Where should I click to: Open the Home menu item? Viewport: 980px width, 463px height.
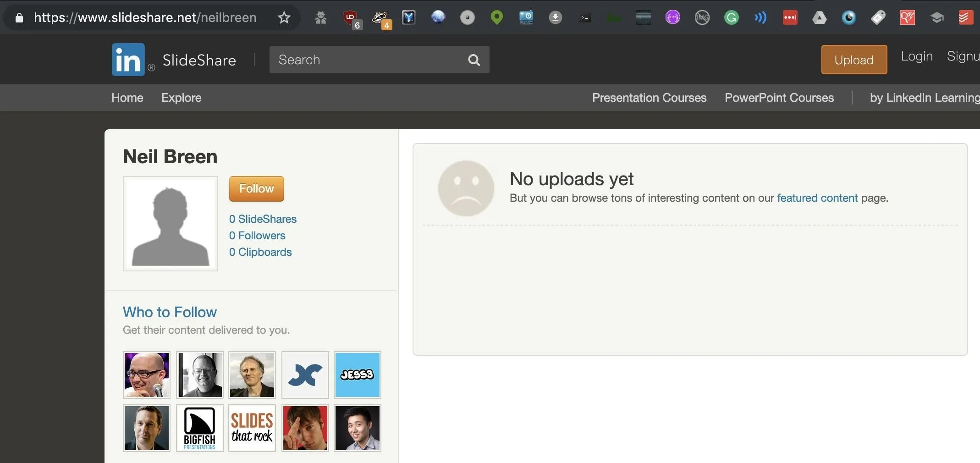pos(127,98)
